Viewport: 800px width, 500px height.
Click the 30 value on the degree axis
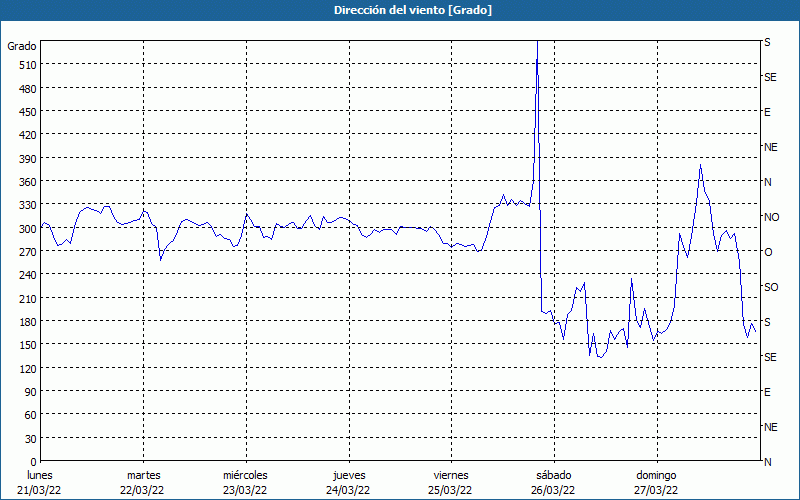pyautogui.click(x=30, y=439)
